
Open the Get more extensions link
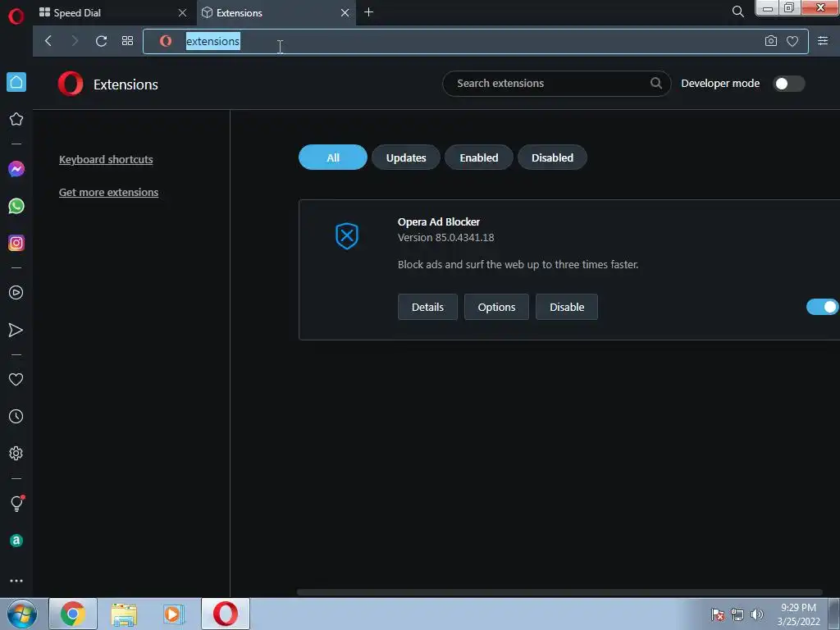click(109, 192)
